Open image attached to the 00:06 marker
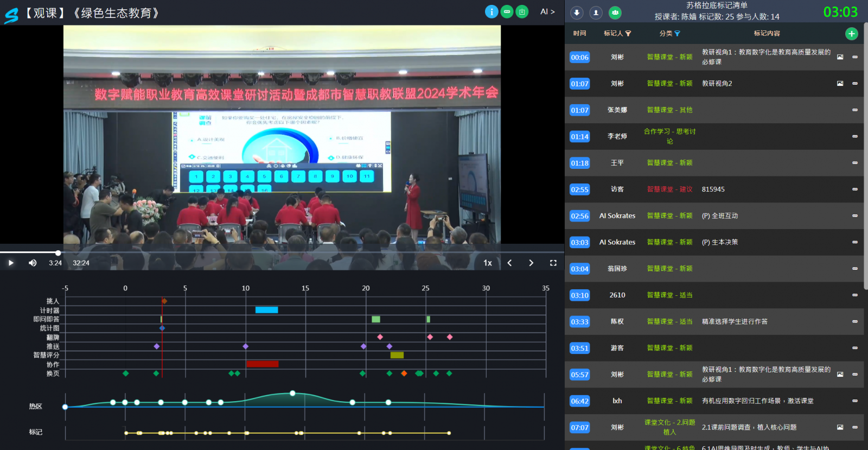868x450 pixels. coord(840,57)
